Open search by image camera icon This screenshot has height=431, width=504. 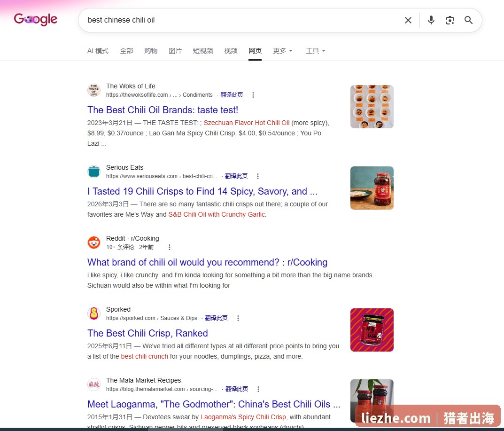(x=450, y=20)
